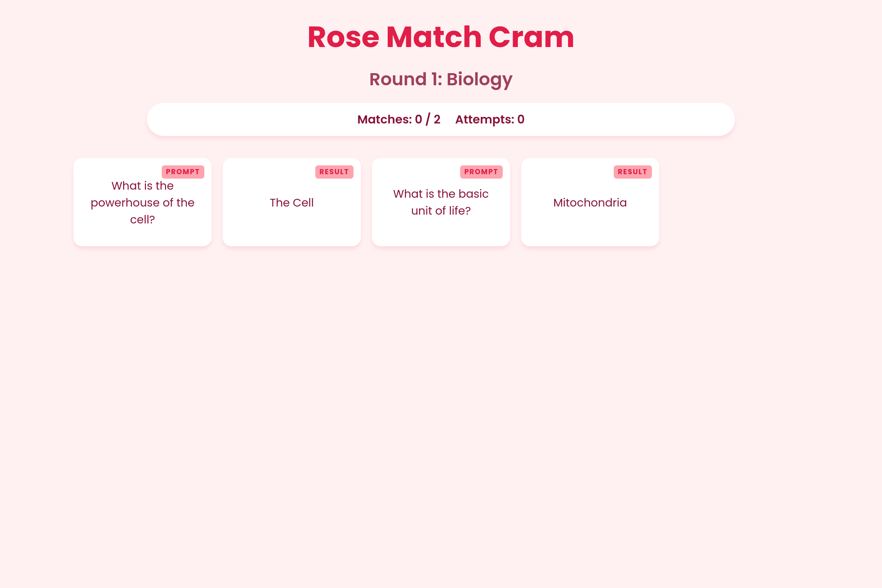Click the word Mitochondria
This screenshot has width=882, height=588.
(x=590, y=202)
